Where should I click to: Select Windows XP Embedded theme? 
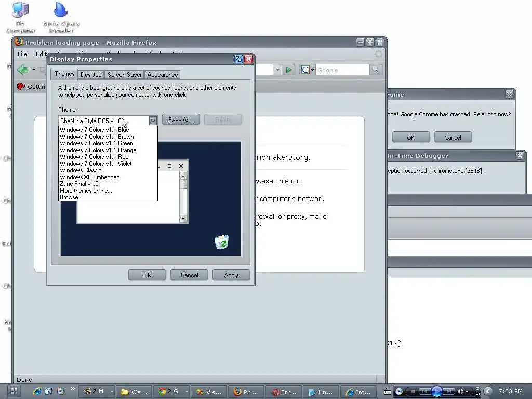coord(108,177)
